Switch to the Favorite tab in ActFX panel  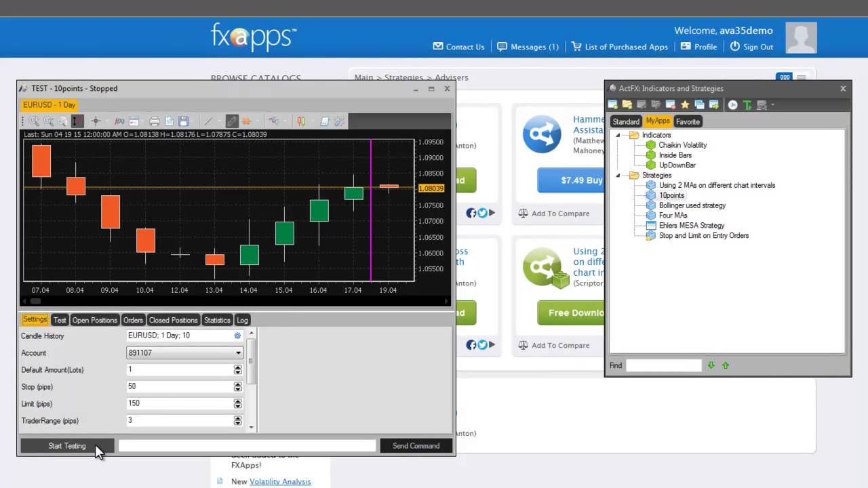coord(688,121)
